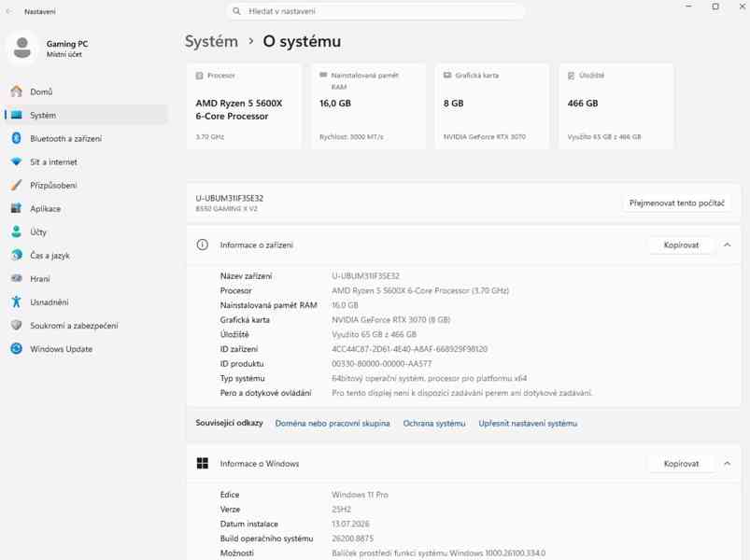Click Gaming PC account name
750x560 pixels.
(x=67, y=44)
